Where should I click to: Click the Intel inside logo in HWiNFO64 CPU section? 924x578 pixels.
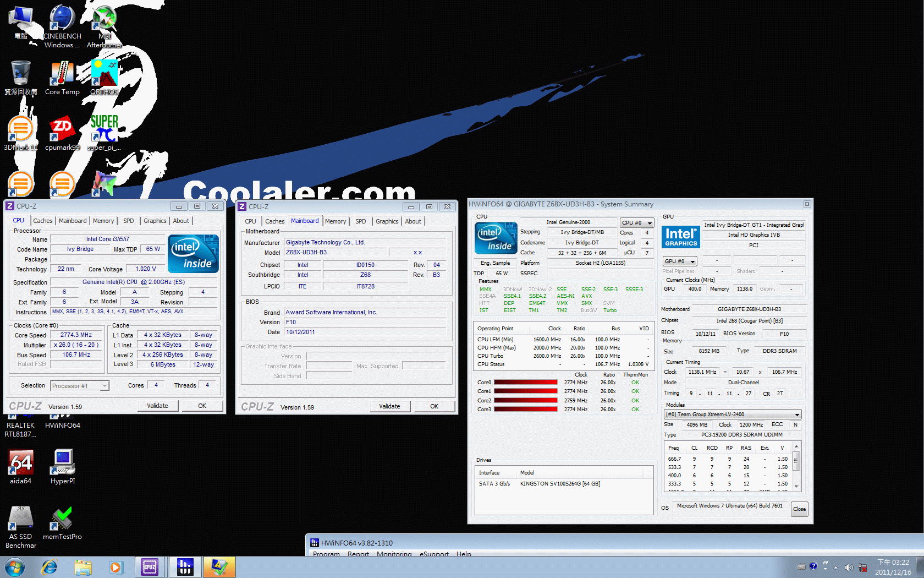point(496,238)
